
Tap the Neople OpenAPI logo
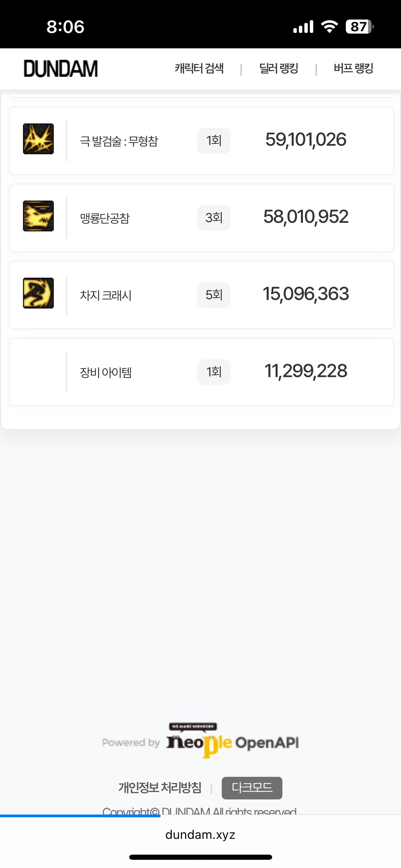(x=232, y=742)
